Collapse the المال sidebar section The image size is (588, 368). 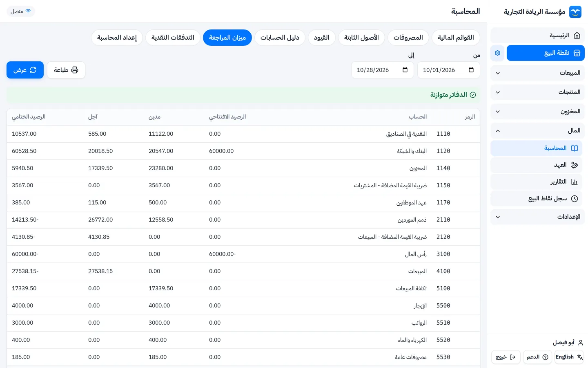click(x=537, y=131)
